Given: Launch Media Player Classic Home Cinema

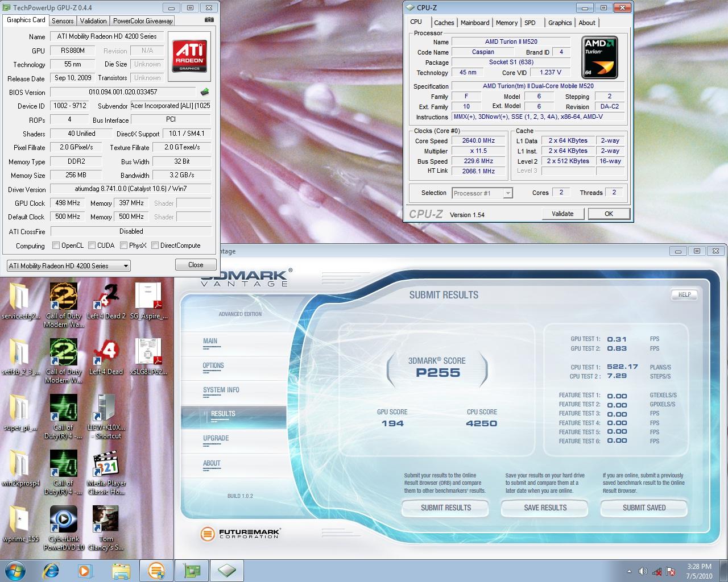Looking at the screenshot, I should [x=106, y=472].
